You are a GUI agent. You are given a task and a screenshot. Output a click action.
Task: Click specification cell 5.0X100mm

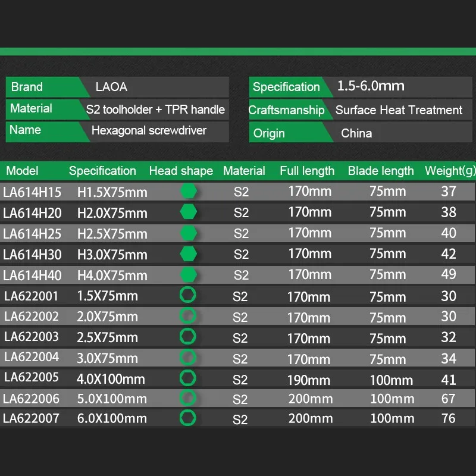pyautogui.click(x=112, y=399)
